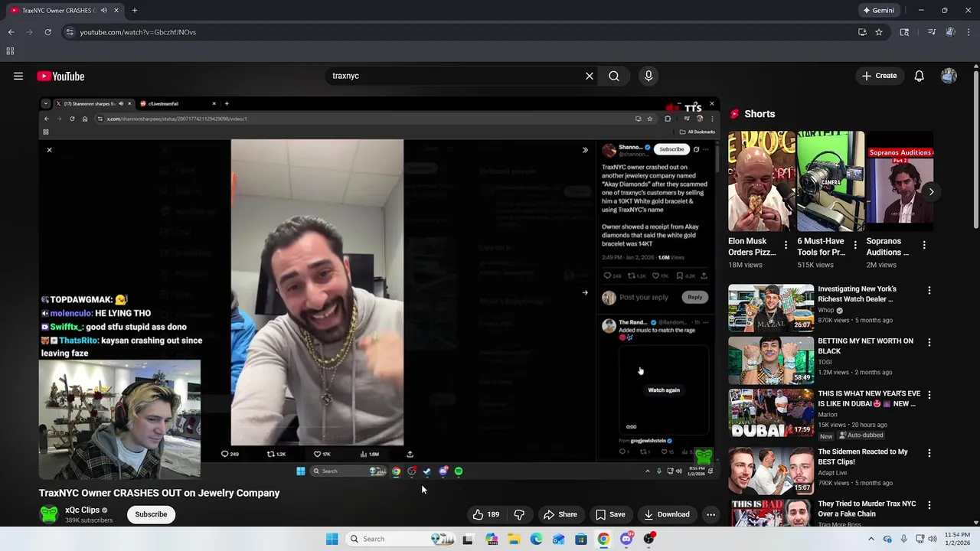Open the xQc Clips channel avatar
980x551 pixels.
click(x=49, y=514)
